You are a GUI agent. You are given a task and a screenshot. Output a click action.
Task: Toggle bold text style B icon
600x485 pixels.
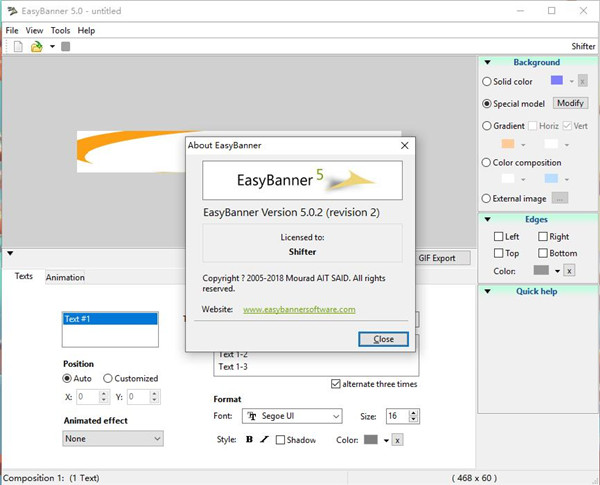249,439
